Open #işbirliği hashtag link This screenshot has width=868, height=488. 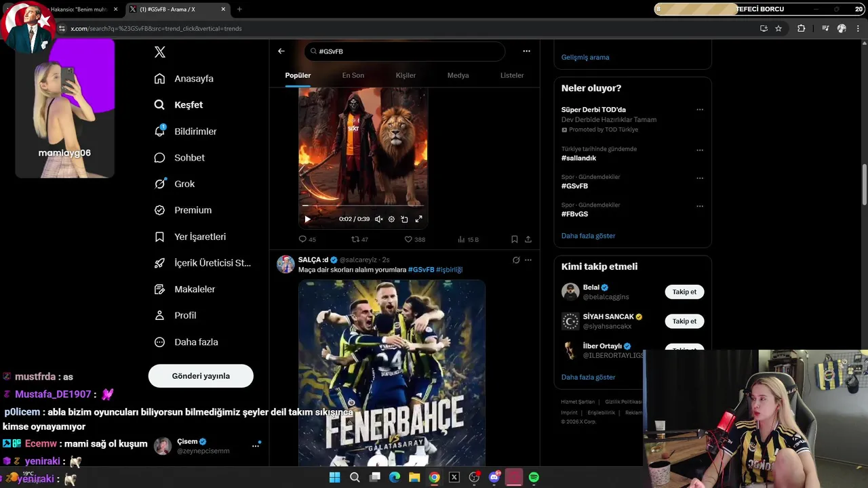[449, 270]
